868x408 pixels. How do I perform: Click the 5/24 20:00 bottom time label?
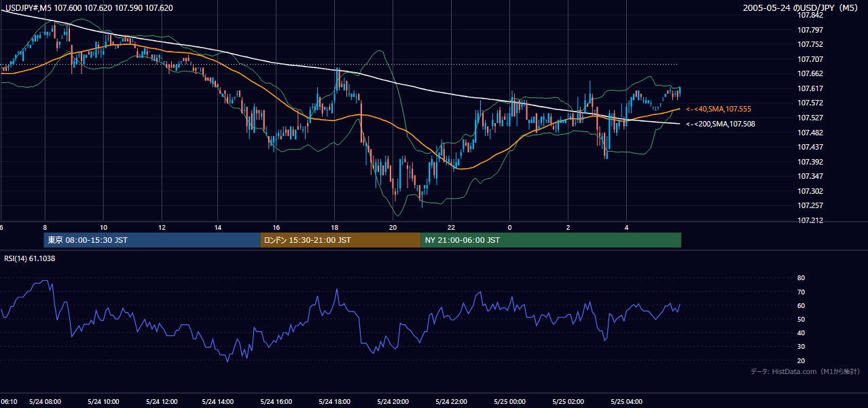(x=394, y=401)
